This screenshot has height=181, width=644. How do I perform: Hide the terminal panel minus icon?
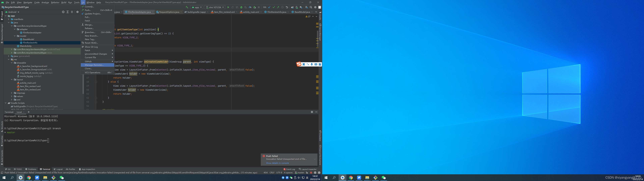click(316, 112)
